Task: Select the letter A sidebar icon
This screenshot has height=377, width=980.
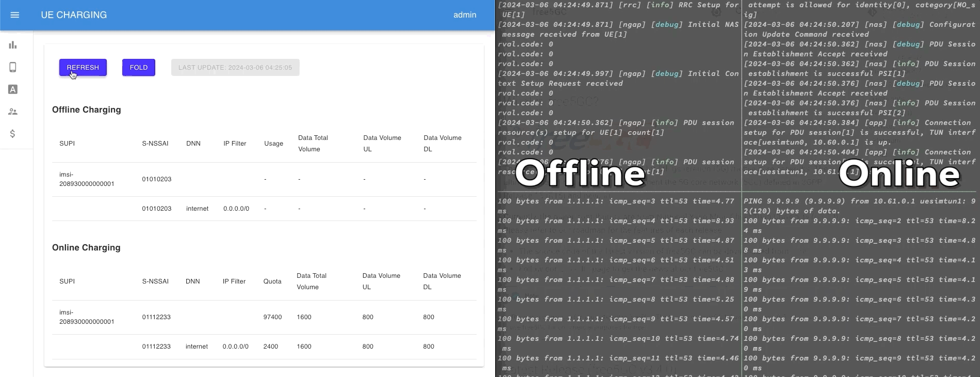Action: [x=13, y=89]
